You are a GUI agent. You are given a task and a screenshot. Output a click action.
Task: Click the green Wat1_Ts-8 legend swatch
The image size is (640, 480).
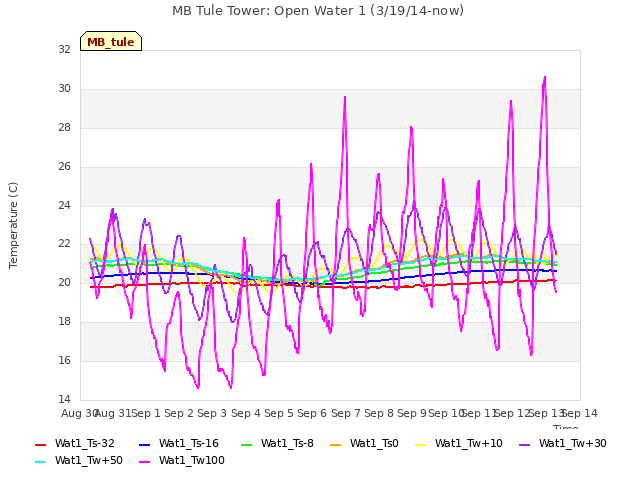click(x=247, y=444)
